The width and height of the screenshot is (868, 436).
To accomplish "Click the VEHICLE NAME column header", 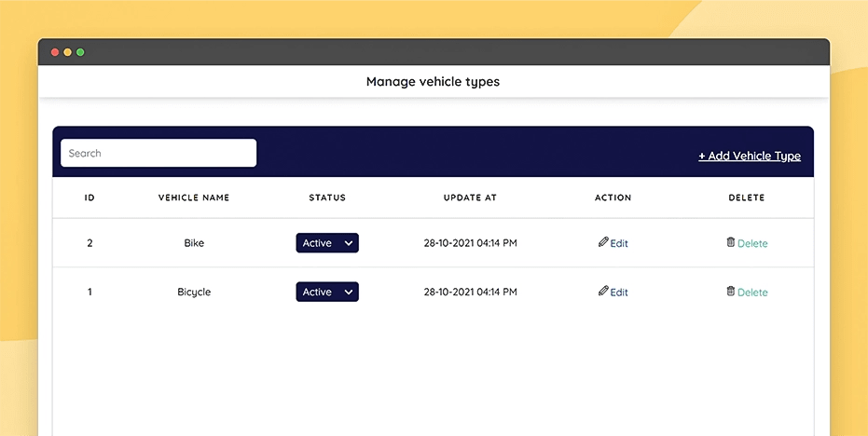I will [194, 198].
